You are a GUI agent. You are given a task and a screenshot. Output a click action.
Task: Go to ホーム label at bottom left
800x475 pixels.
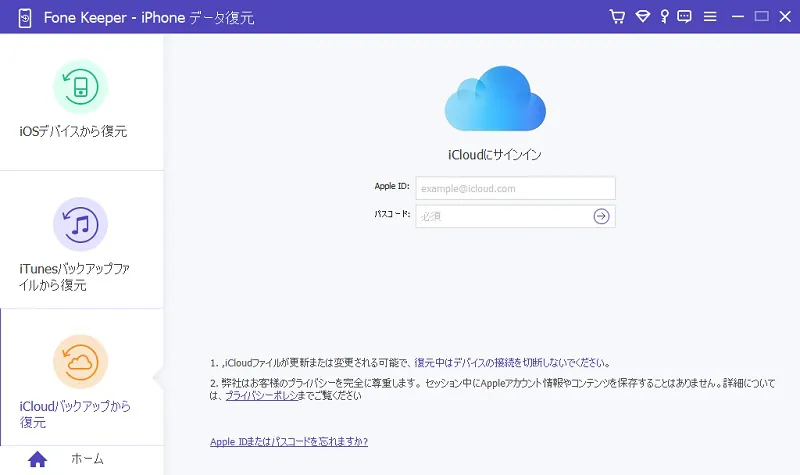click(87, 459)
